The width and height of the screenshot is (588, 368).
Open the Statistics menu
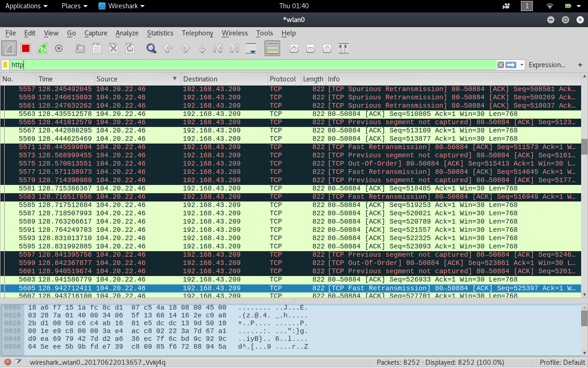pos(160,33)
